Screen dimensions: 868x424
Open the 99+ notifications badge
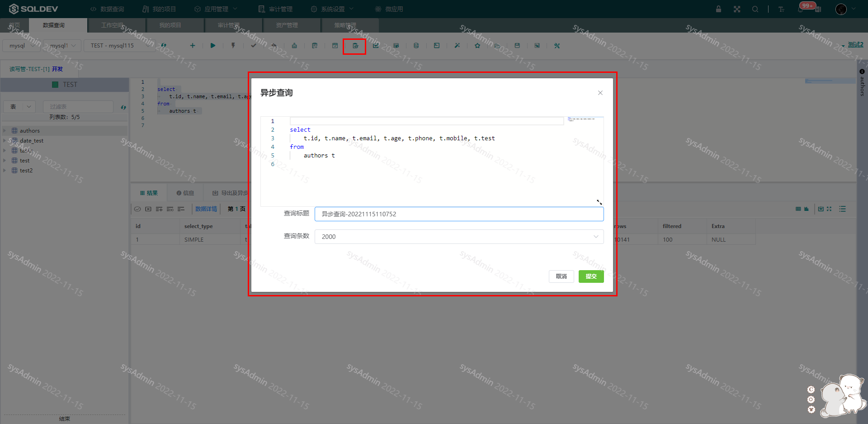coord(807,6)
